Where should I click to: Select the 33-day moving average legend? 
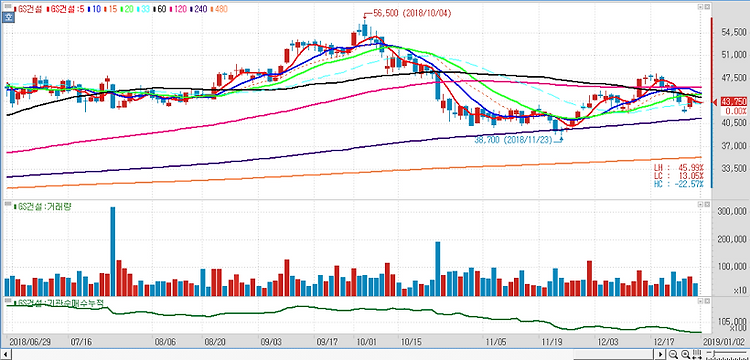(143, 9)
